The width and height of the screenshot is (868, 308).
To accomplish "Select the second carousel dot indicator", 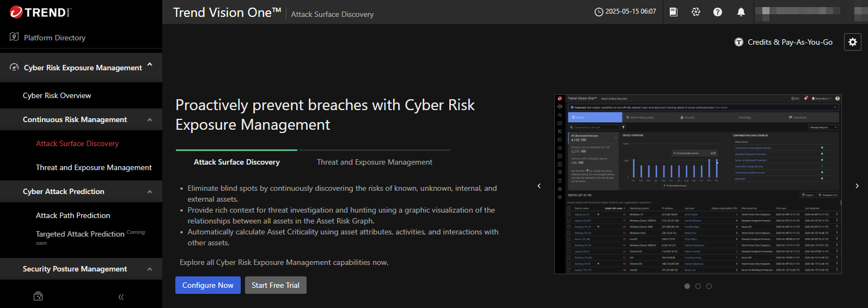I will (698, 286).
